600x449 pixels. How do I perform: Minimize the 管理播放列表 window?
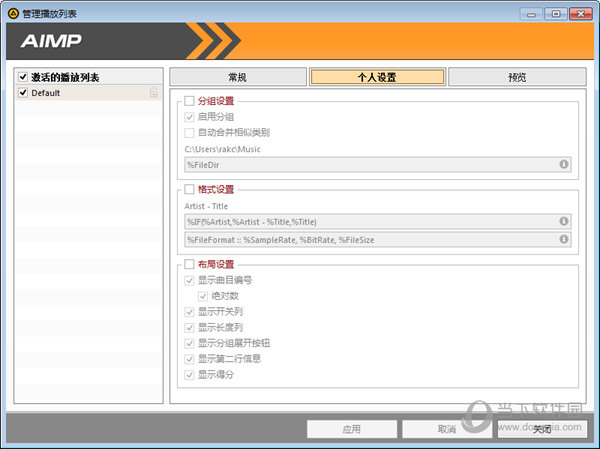pyautogui.click(x=531, y=14)
